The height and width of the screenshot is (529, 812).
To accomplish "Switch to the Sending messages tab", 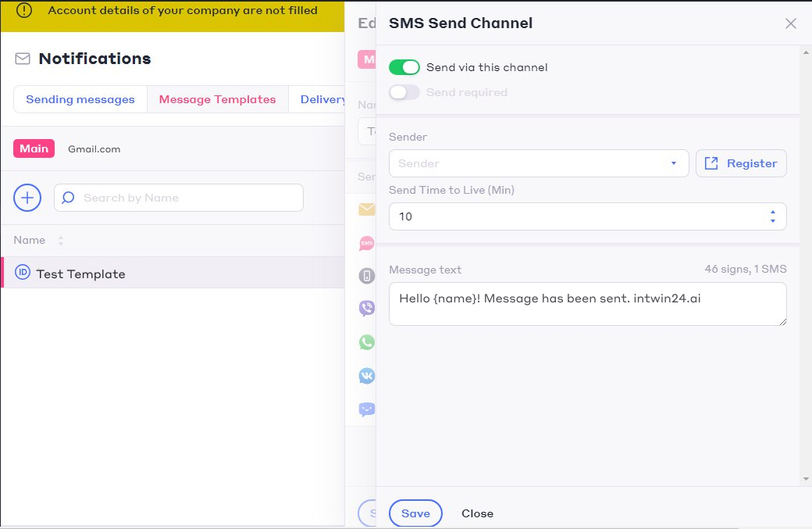I will point(80,99).
